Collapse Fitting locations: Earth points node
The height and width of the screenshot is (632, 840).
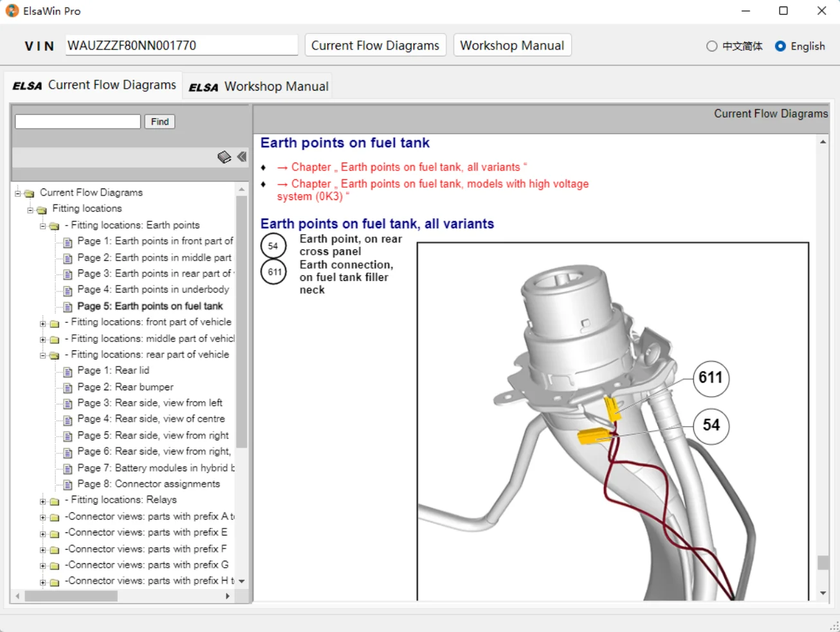(43, 226)
